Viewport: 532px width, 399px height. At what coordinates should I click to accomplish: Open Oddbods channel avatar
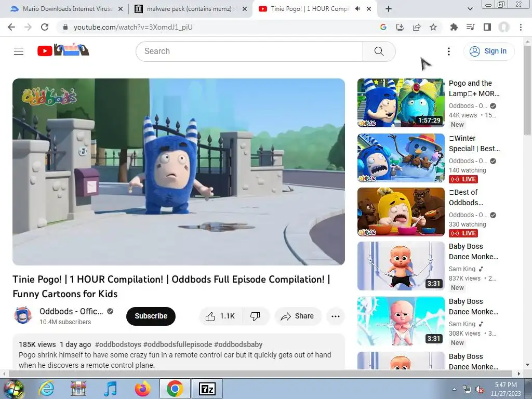pos(23,315)
